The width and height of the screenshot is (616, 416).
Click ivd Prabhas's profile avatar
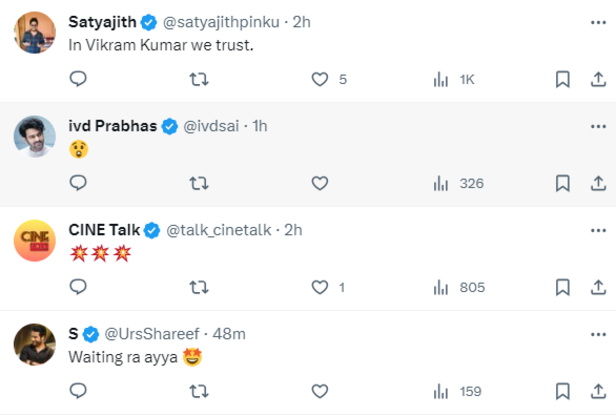click(35, 136)
